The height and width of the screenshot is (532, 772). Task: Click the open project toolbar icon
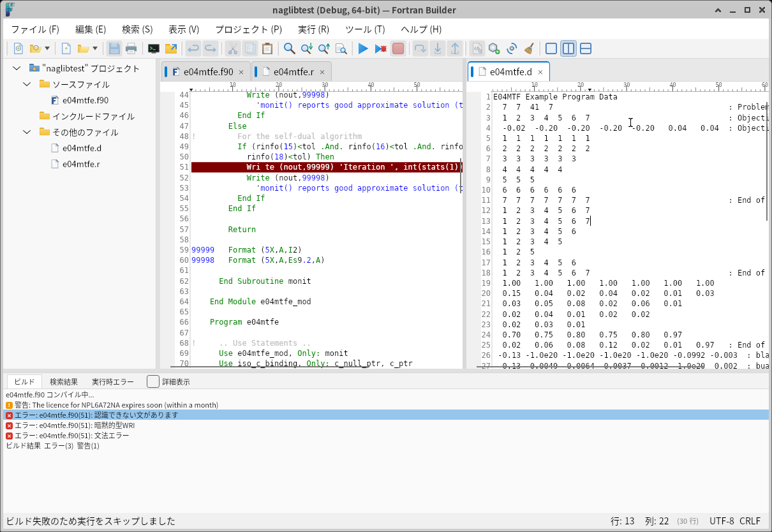35,48
